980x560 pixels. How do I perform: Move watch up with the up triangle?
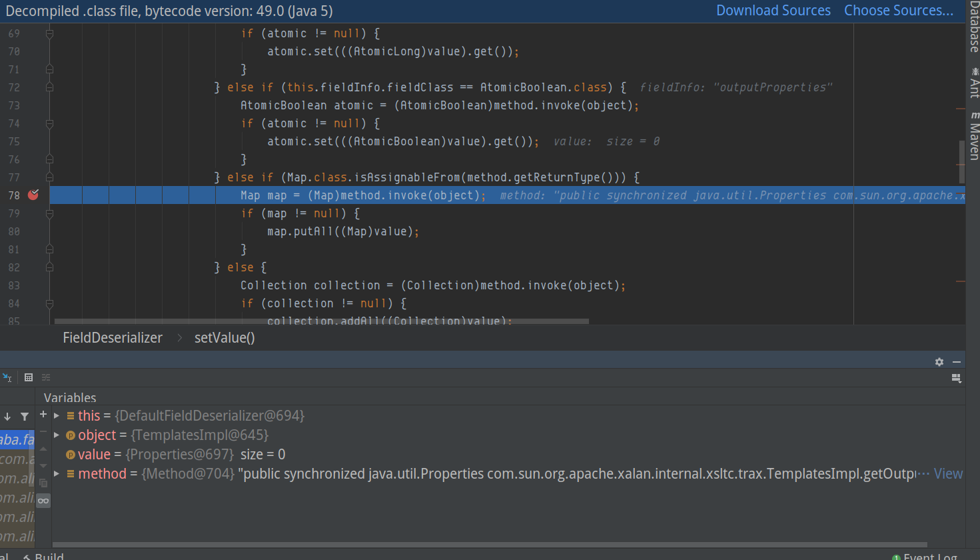tap(43, 449)
